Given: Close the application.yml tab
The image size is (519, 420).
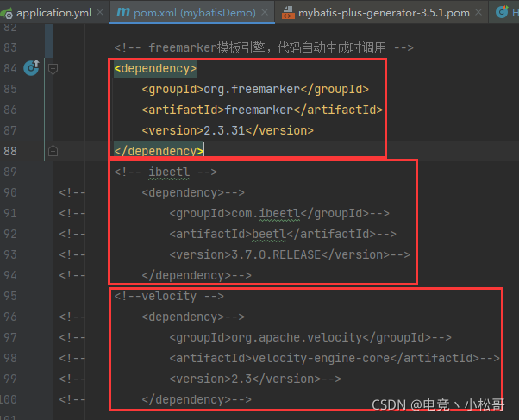Looking at the screenshot, I should (100, 13).
